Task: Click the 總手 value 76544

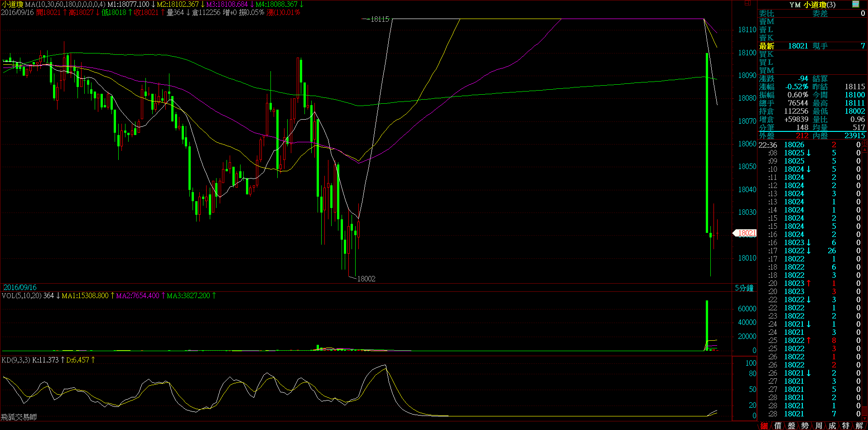Action: point(798,103)
